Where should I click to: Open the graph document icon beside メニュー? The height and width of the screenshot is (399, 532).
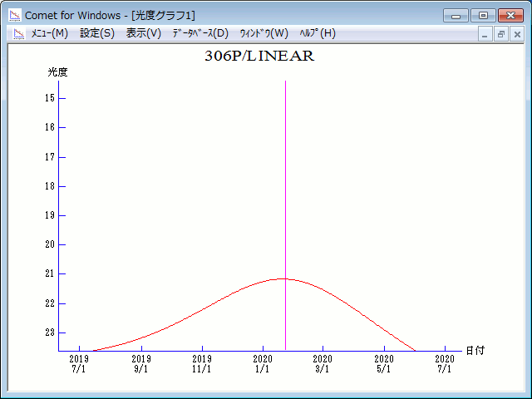18,33
